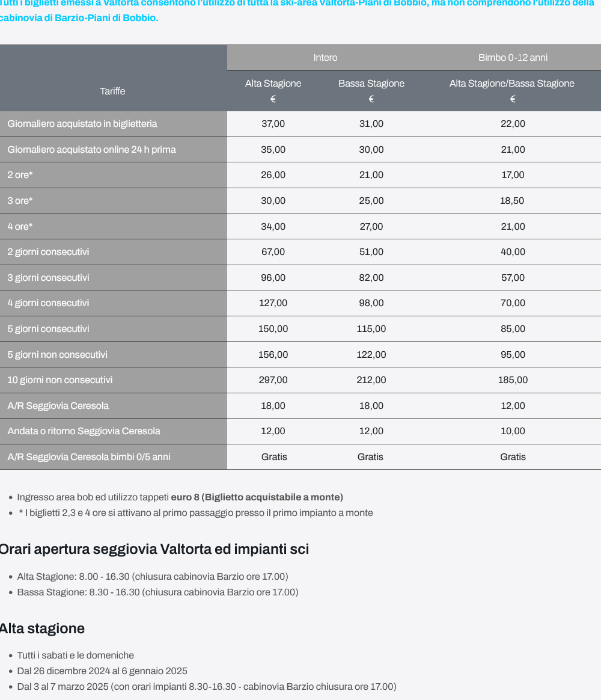Click the 95,00 child price cell
601x700 pixels.
click(x=513, y=355)
